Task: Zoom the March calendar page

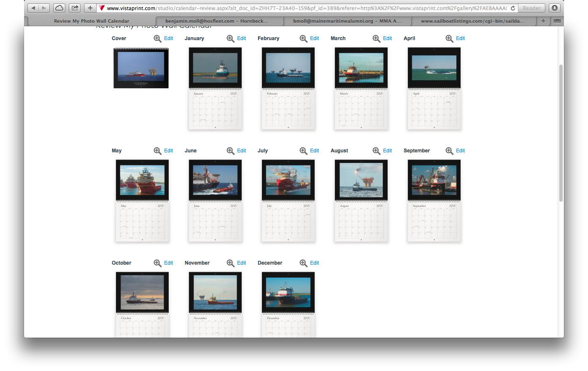Action: pos(376,38)
